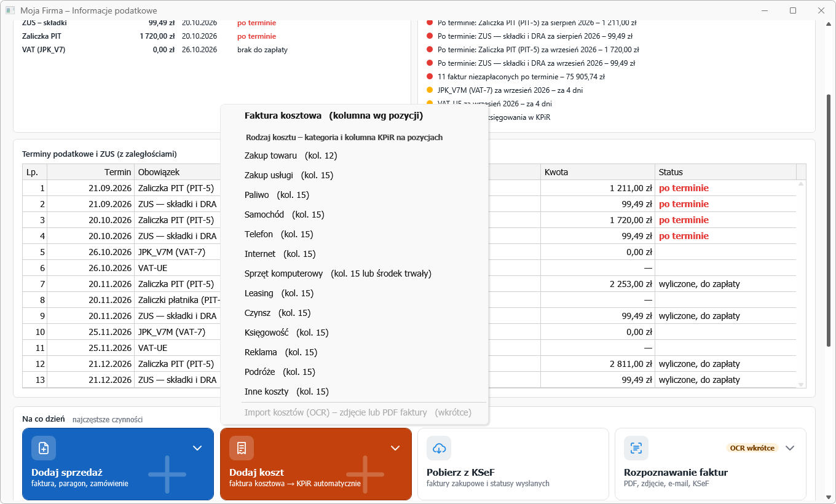Click the Termin column header
The height and width of the screenshot is (504, 836).
[x=90, y=172]
